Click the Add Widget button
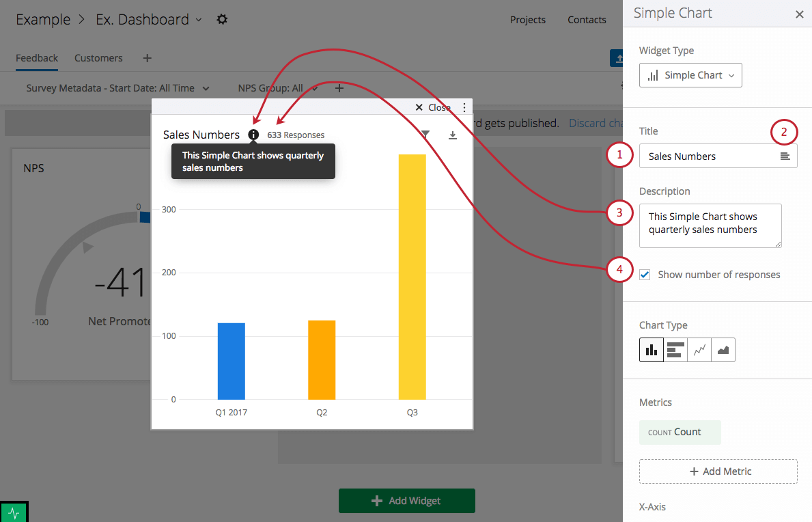Image resolution: width=812 pixels, height=522 pixels. tap(407, 501)
